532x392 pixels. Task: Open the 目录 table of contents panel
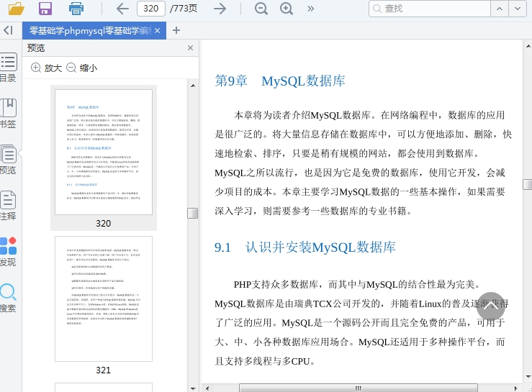(8, 68)
